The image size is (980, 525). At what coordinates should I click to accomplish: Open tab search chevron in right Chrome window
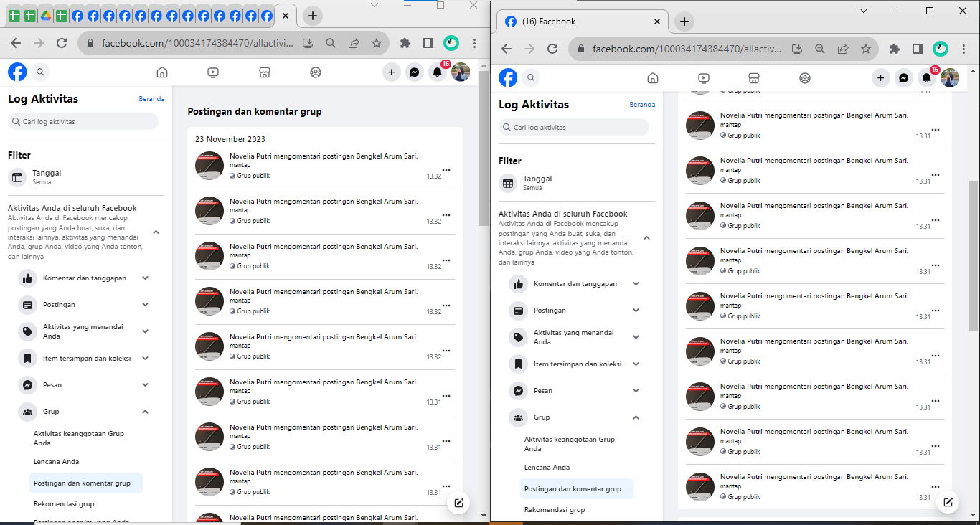864,11
